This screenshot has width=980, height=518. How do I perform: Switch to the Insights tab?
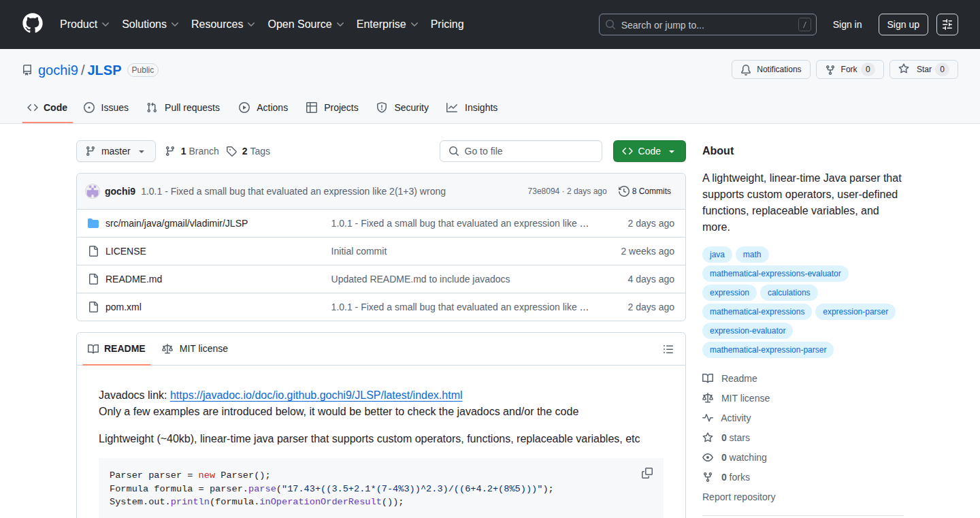pyautogui.click(x=472, y=108)
